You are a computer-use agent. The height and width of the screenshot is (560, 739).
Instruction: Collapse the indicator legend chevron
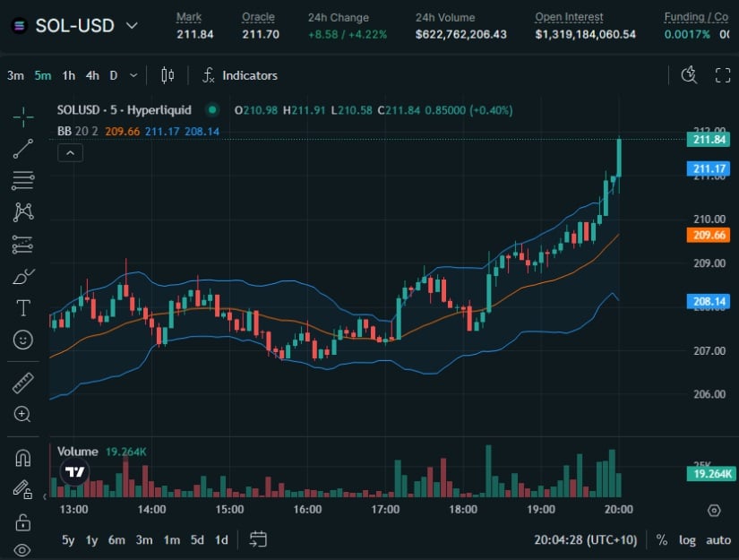click(x=70, y=153)
